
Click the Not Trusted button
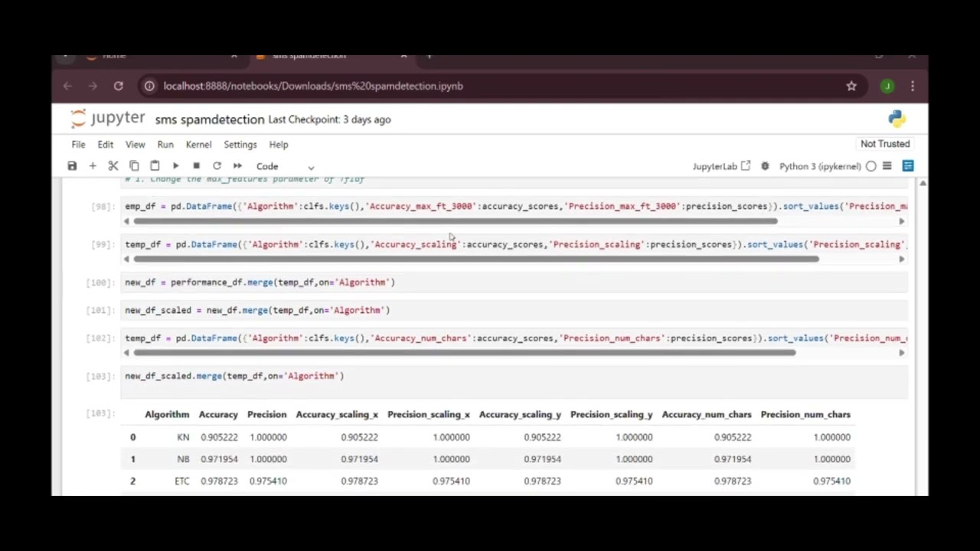pyautogui.click(x=885, y=144)
